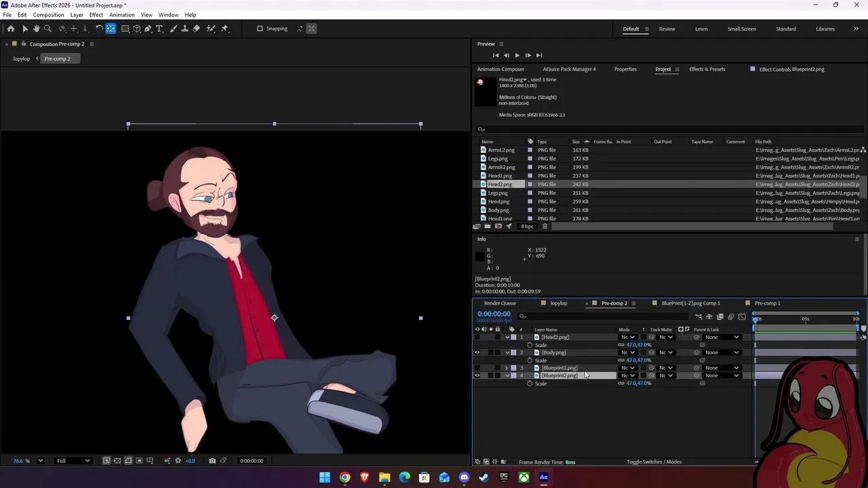Toggle the composition lock icon in viewer tab

23,44
